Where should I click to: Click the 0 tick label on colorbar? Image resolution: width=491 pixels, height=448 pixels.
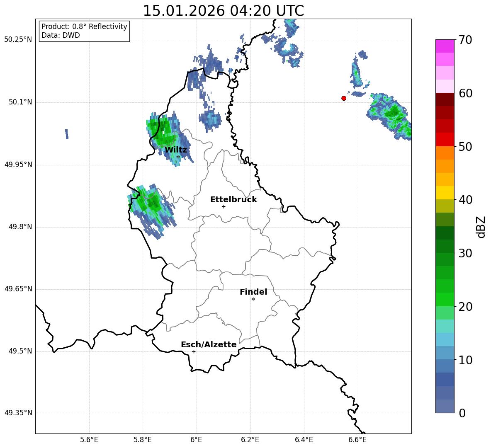point(462,413)
